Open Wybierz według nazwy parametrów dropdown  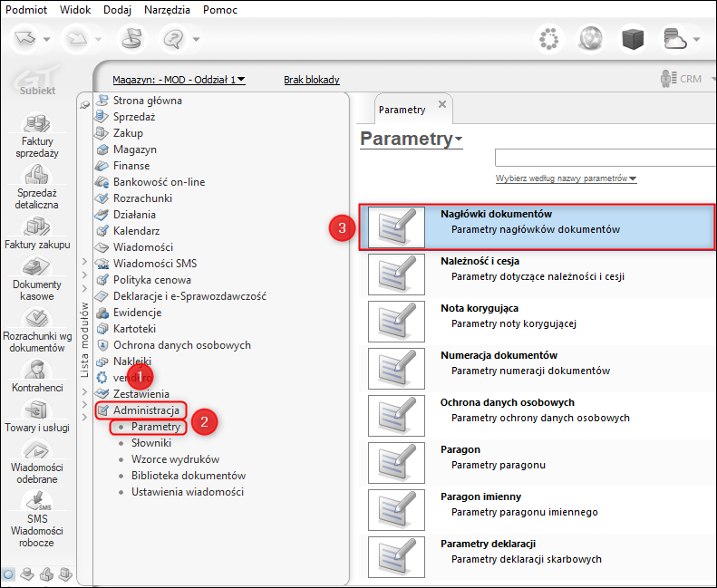pyautogui.click(x=567, y=178)
